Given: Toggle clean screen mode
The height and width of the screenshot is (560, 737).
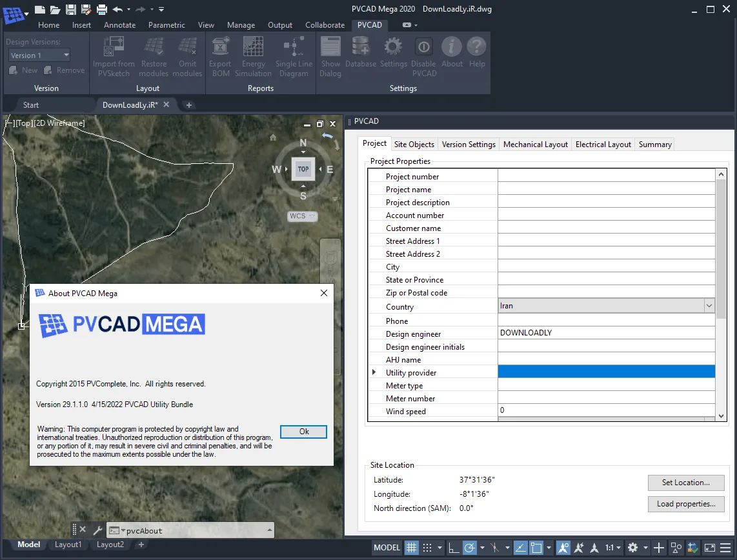Looking at the screenshot, I should coord(710,547).
